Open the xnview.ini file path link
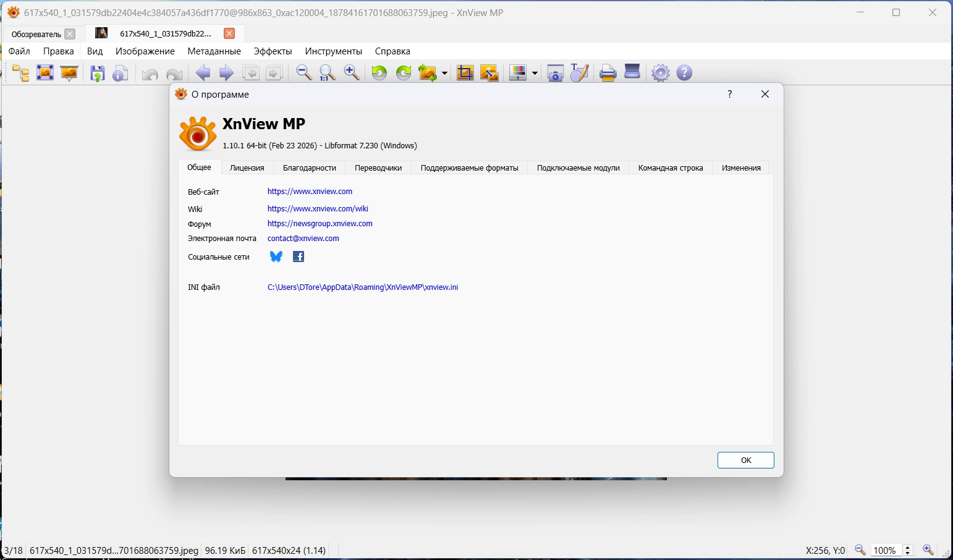Screen dimensions: 953x560 (x=363, y=287)
